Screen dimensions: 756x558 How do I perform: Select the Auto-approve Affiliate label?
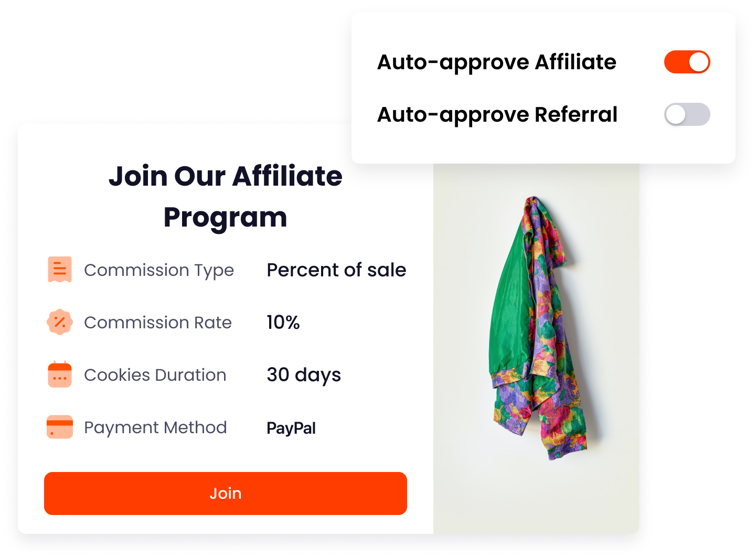496,62
